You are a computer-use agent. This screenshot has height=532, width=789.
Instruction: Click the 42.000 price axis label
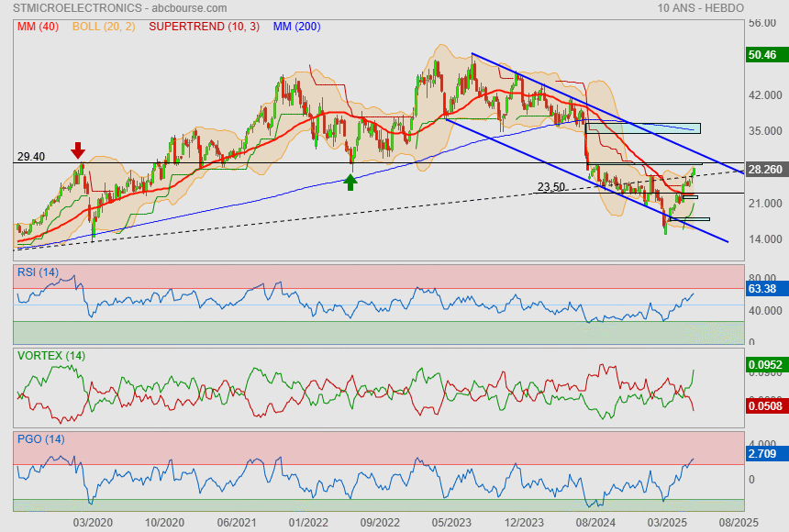tap(765, 95)
